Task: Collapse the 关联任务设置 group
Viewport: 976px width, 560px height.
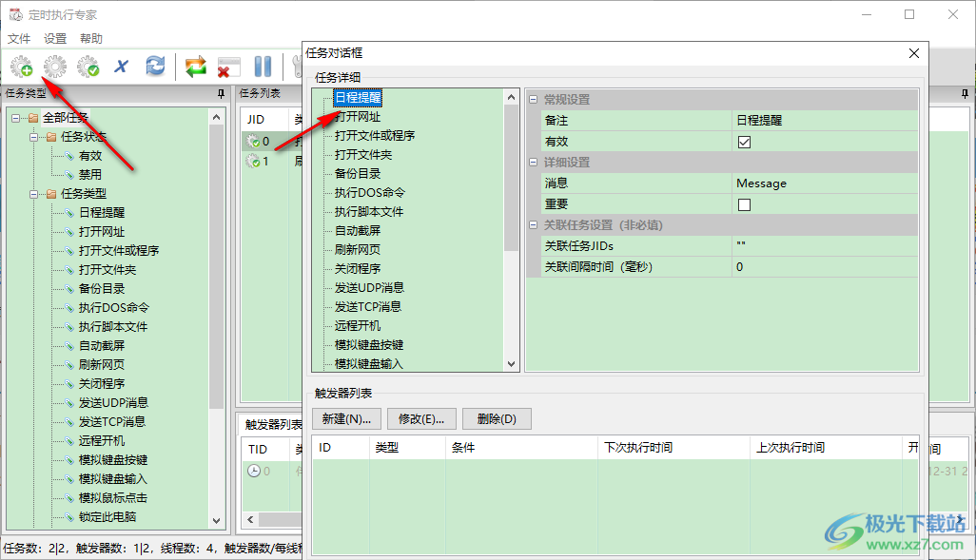Action: click(x=535, y=225)
